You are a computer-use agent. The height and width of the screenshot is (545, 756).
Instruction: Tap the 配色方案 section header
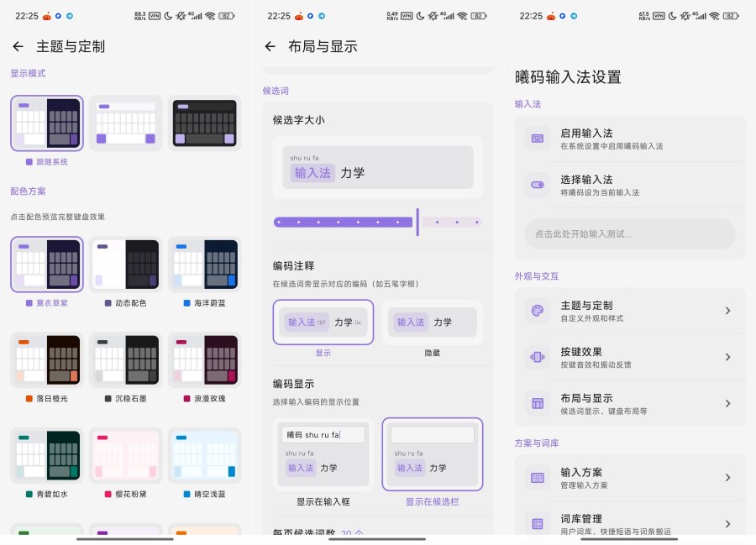point(28,191)
